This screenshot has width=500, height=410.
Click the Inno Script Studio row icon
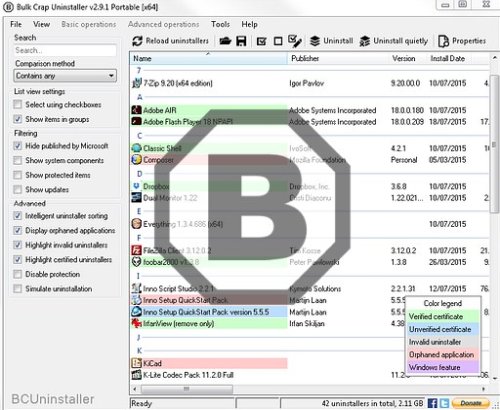(x=136, y=288)
